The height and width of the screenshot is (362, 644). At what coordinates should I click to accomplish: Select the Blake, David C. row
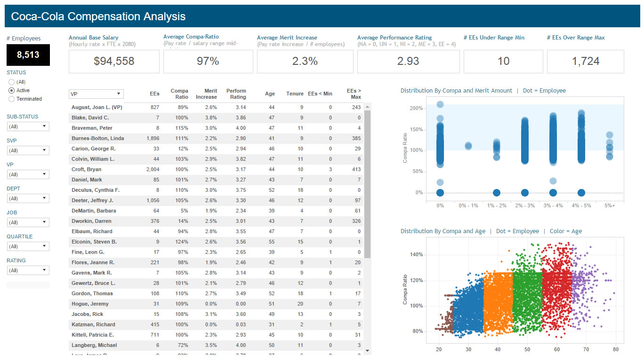(x=217, y=118)
